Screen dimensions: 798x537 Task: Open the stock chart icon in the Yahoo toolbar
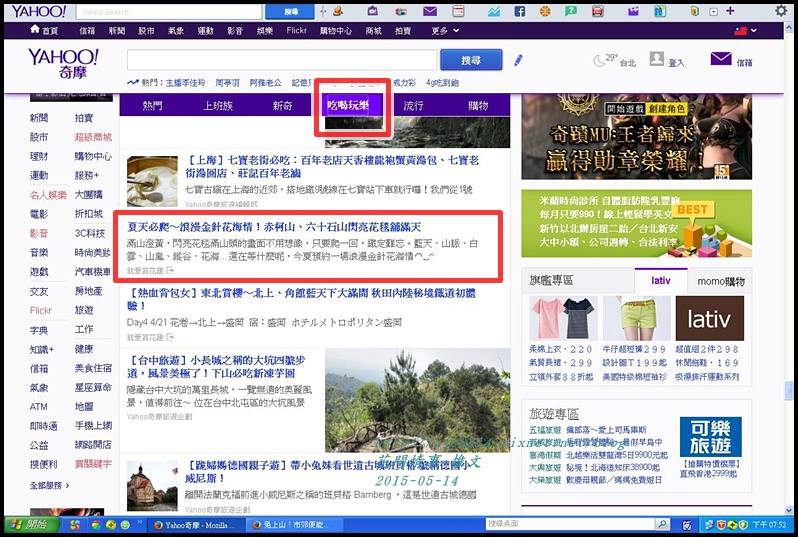coord(493,11)
